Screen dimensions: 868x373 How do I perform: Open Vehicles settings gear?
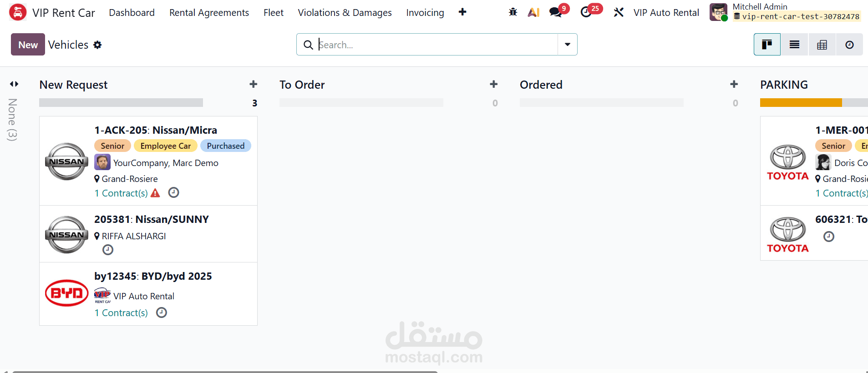click(x=97, y=45)
